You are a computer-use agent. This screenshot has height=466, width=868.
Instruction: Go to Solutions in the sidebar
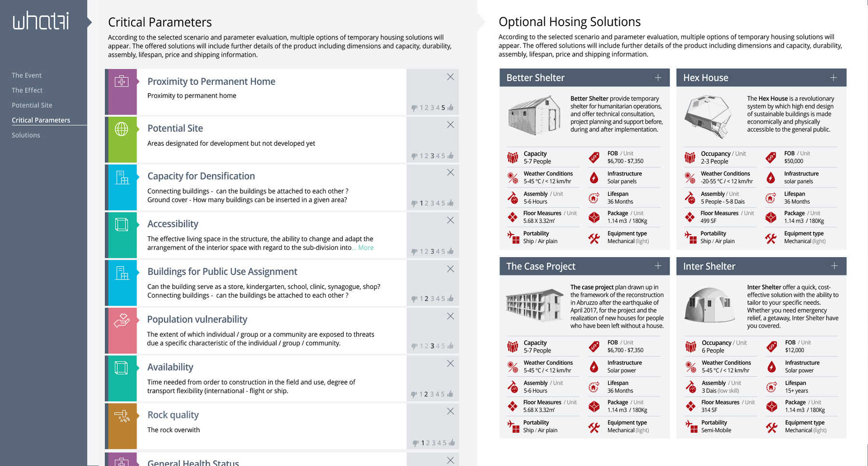pos(26,135)
